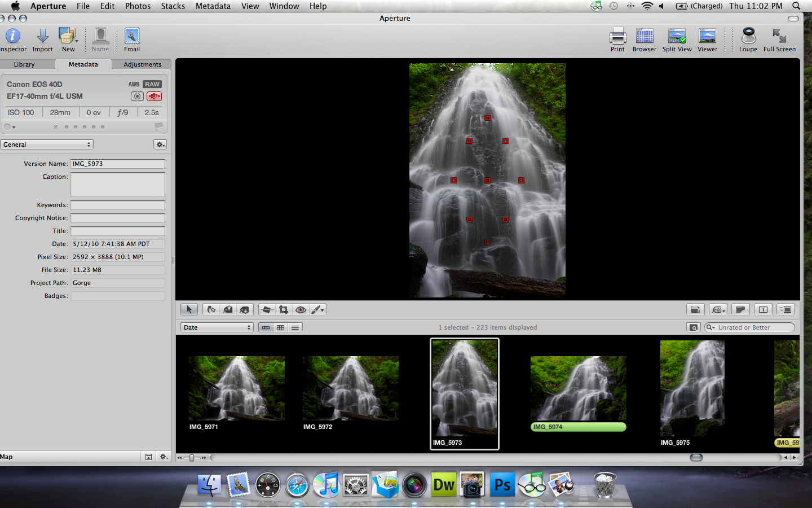Open Dreamweaver from the Dock
The image size is (812, 508).
tap(444, 484)
